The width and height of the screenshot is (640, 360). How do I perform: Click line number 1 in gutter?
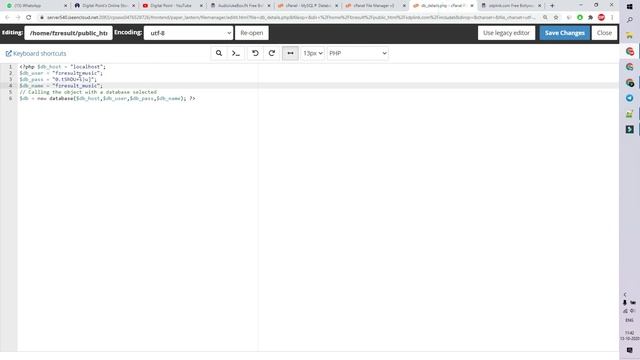10,67
